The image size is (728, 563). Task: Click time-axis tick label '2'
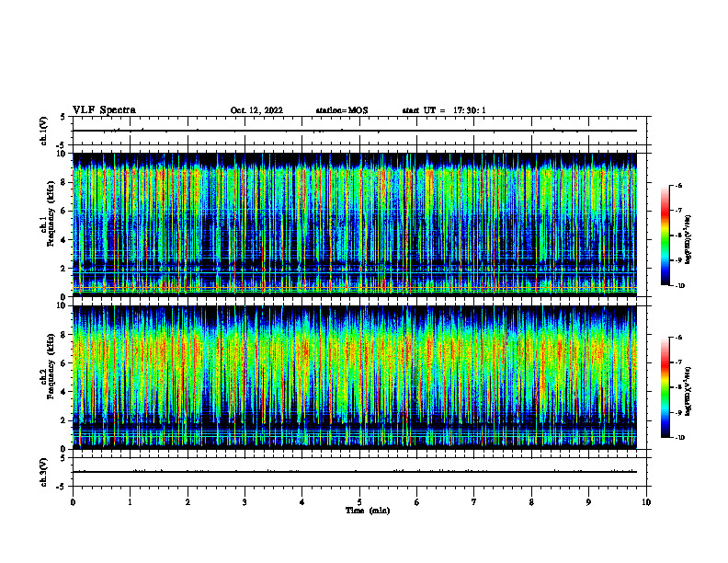click(x=188, y=502)
